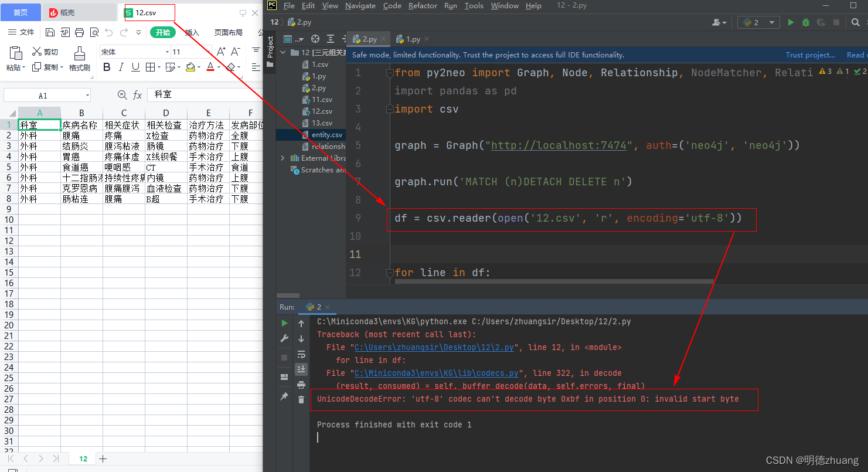Click the zoom magnifier beside fx
The image size is (868, 472).
pos(122,95)
